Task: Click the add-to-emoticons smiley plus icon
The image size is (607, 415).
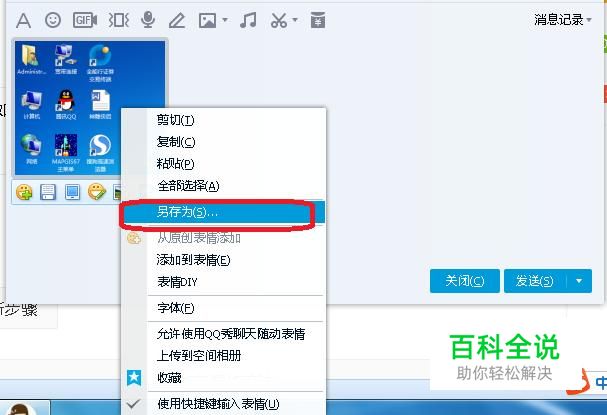Action: tap(24, 192)
